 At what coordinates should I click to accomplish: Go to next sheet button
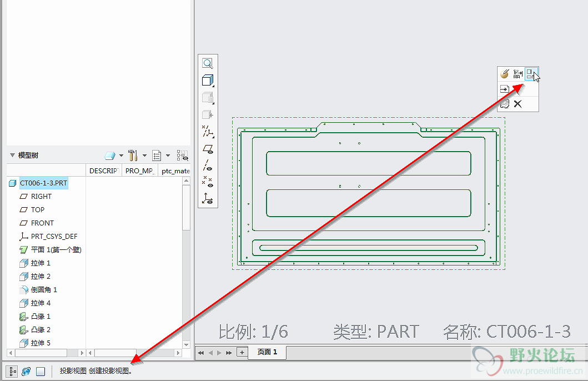[219, 353]
